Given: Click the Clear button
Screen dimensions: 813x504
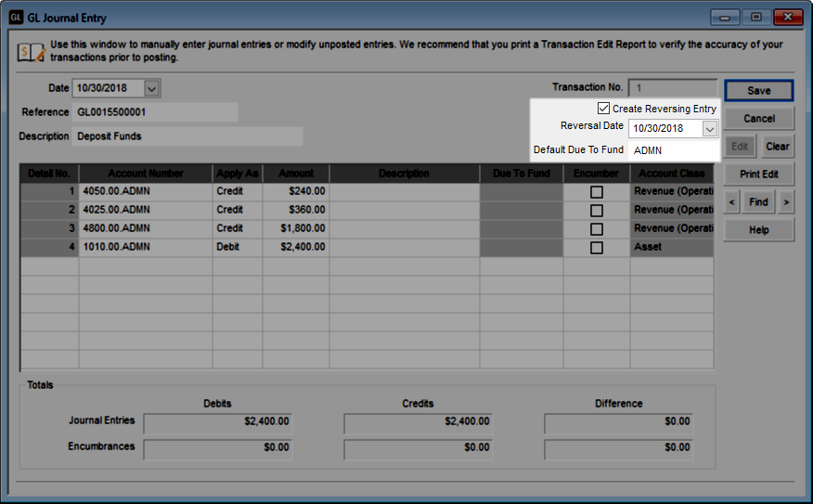Looking at the screenshot, I should (777, 146).
